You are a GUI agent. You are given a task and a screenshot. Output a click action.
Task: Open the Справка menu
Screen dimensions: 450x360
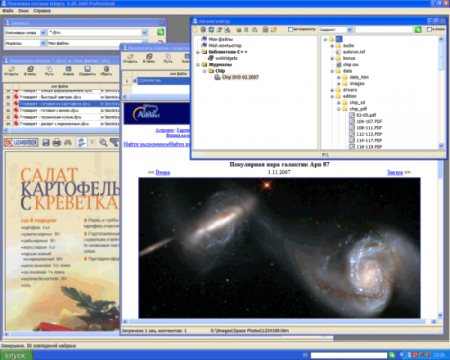point(42,11)
